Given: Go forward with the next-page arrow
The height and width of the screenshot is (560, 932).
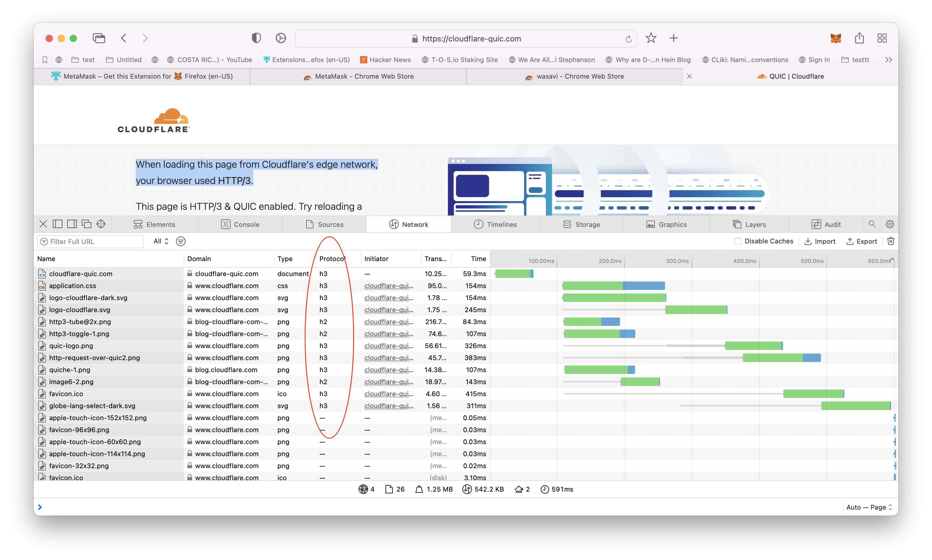Looking at the screenshot, I should tap(145, 38).
